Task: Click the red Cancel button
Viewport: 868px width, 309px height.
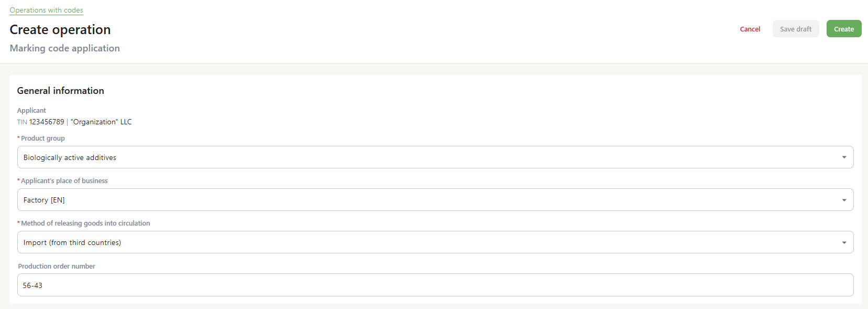Action: pos(750,29)
